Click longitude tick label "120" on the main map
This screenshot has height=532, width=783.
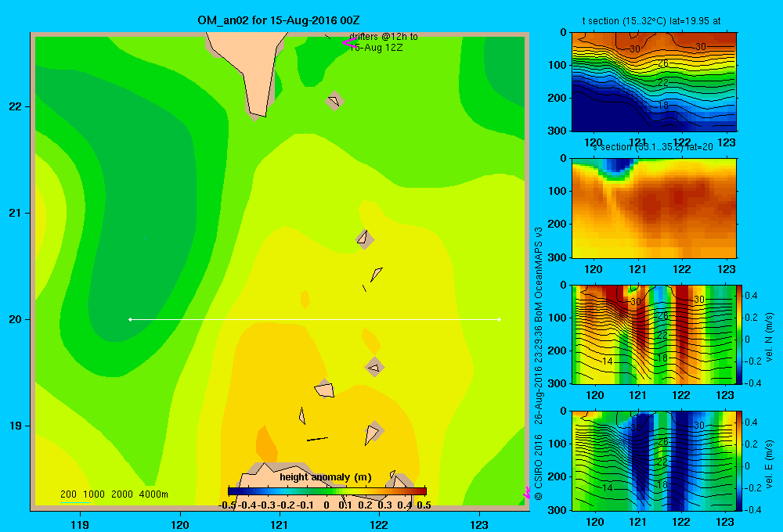(180, 524)
